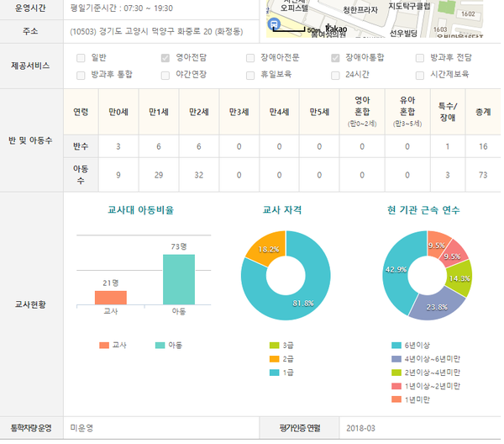Click the 2년이상~4년미만 legend swatch
Image resolution: width=504 pixels, height=444 pixels.
tap(396, 373)
